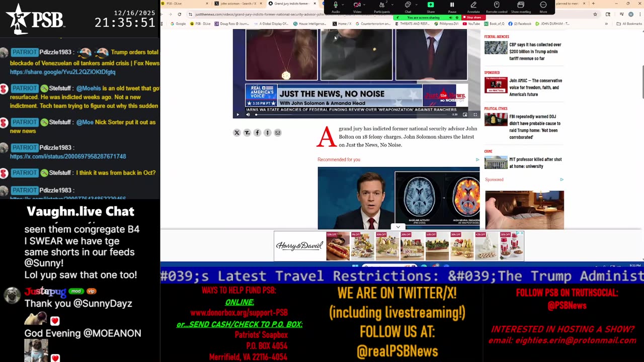Share article on Truth Social
Screen dimensions: 644x362
[247, 133]
